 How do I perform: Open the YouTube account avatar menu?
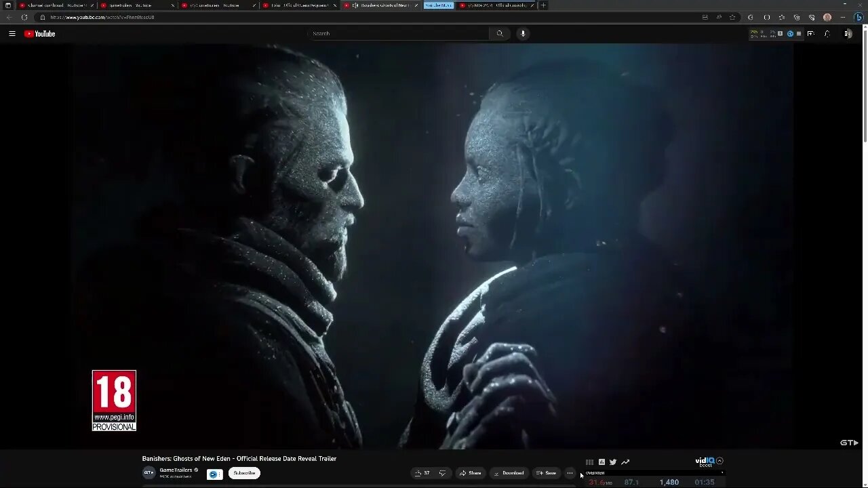847,33
